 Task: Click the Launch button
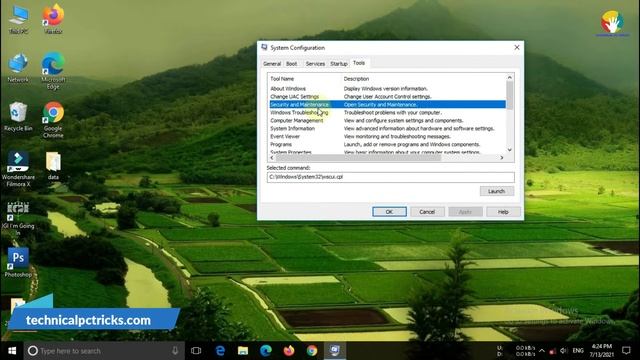[x=496, y=191]
